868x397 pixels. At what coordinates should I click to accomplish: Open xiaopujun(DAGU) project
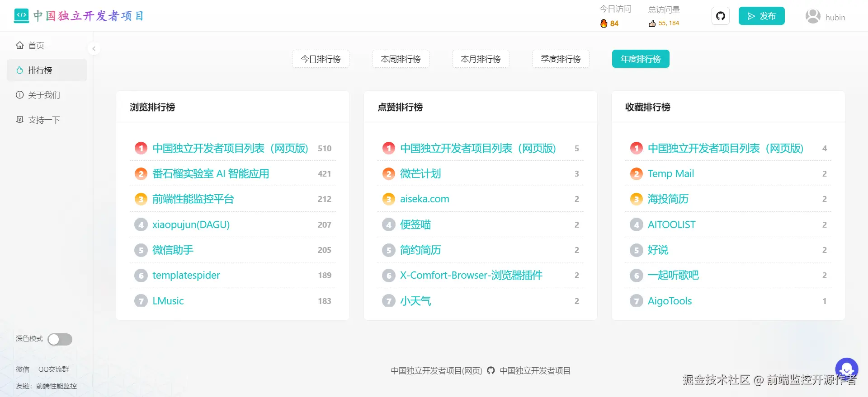pyautogui.click(x=191, y=224)
